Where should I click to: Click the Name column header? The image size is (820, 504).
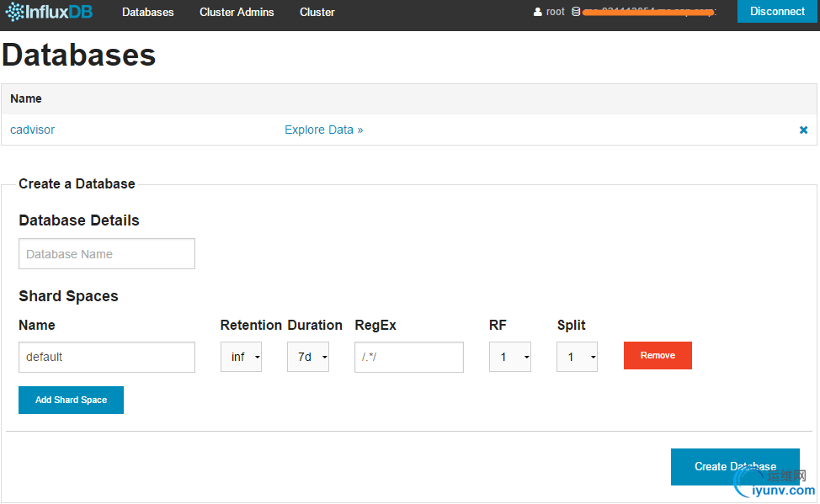(26, 98)
